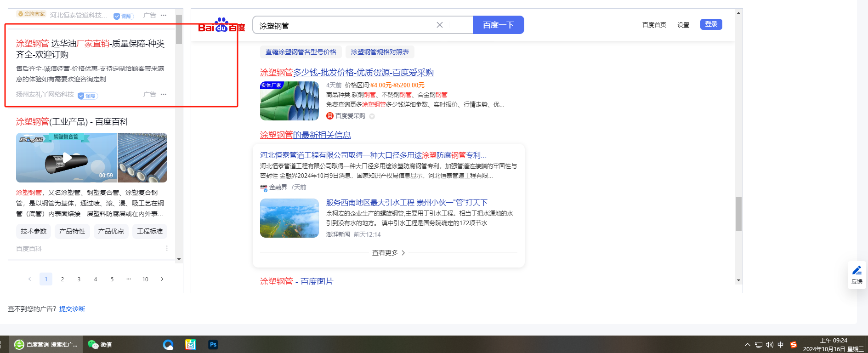Image resolution: width=868 pixels, height=353 pixels.
Task: Play the 钢塑复合管 video thumbnail
Action: coord(67,158)
